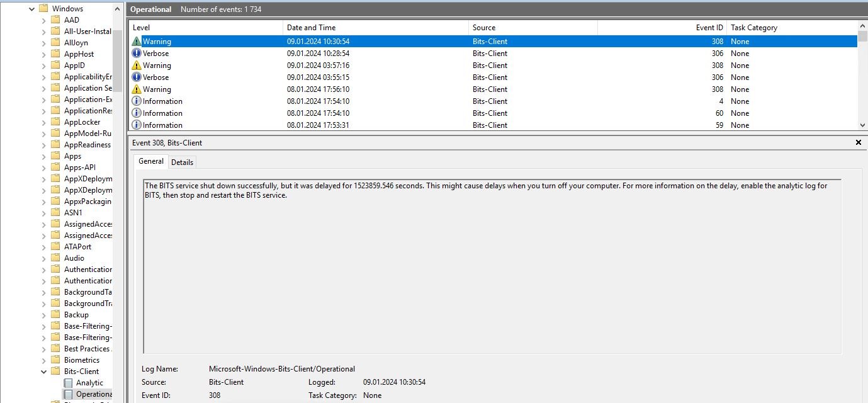Click the BITS shutdown message text box

click(492, 266)
